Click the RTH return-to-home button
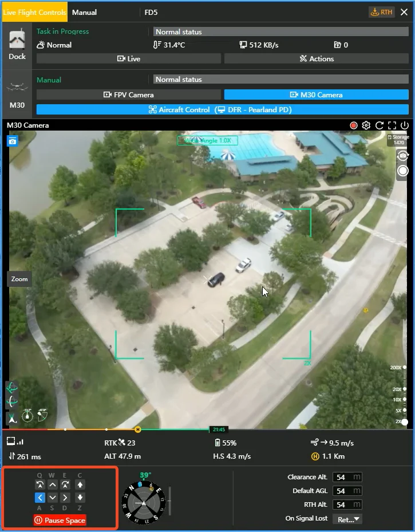 382,12
